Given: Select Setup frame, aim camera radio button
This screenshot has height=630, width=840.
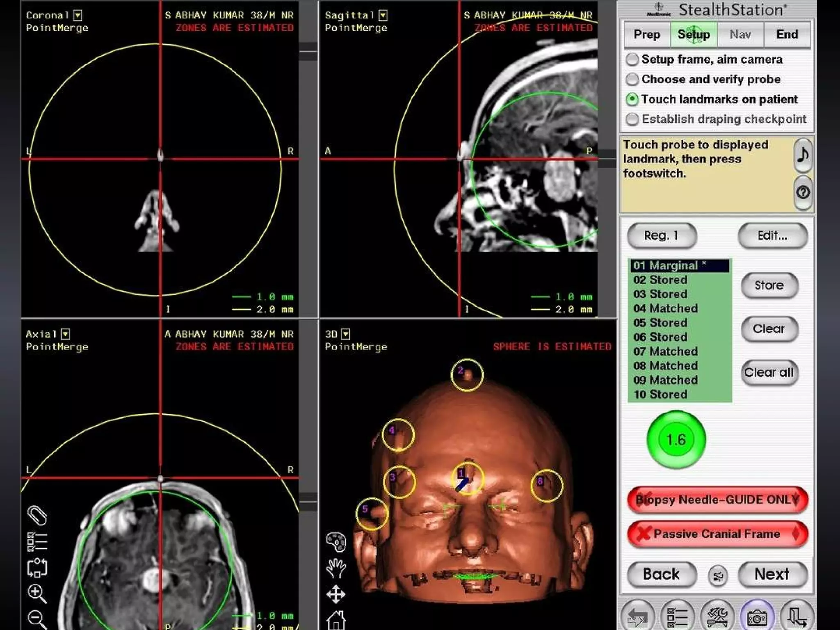Looking at the screenshot, I should (x=632, y=59).
